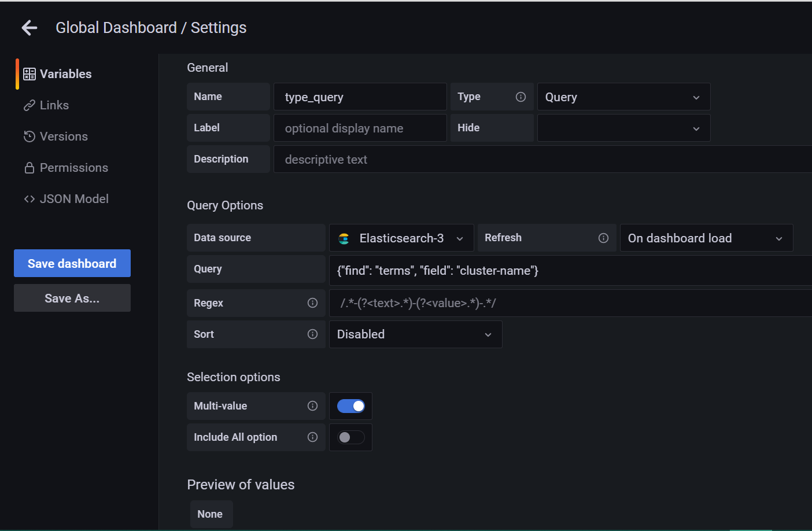Enable the Include All option
Viewport: 812px width, 531px height.
pyautogui.click(x=350, y=437)
